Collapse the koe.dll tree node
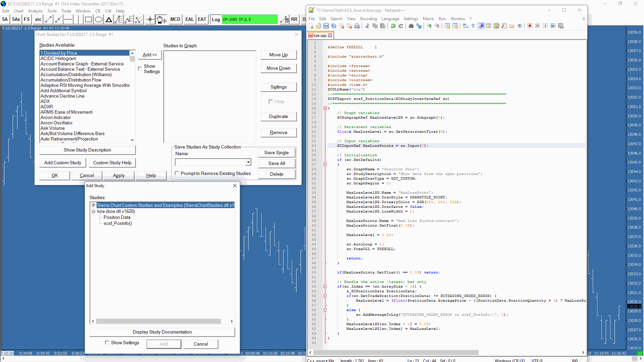This screenshot has height=362, width=644. click(94, 212)
